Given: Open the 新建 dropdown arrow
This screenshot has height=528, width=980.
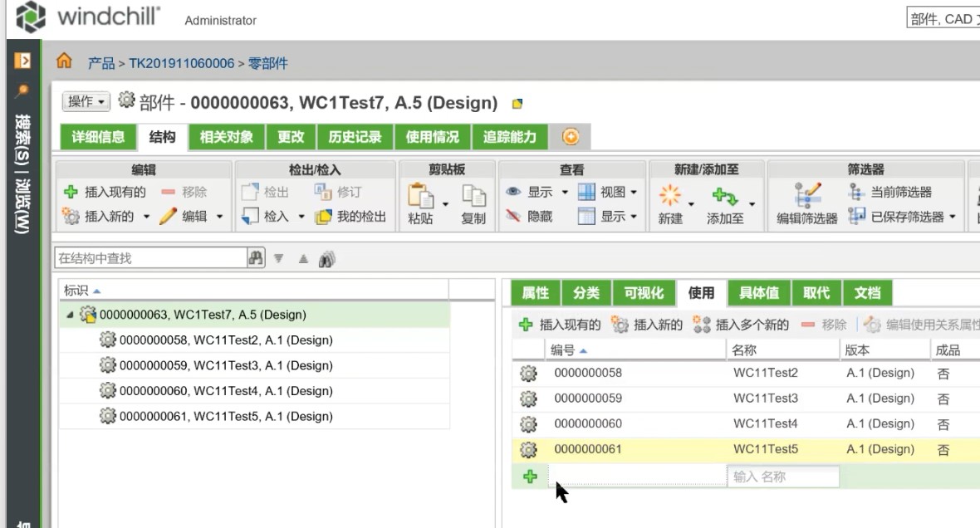Looking at the screenshot, I should pyautogui.click(x=691, y=204).
